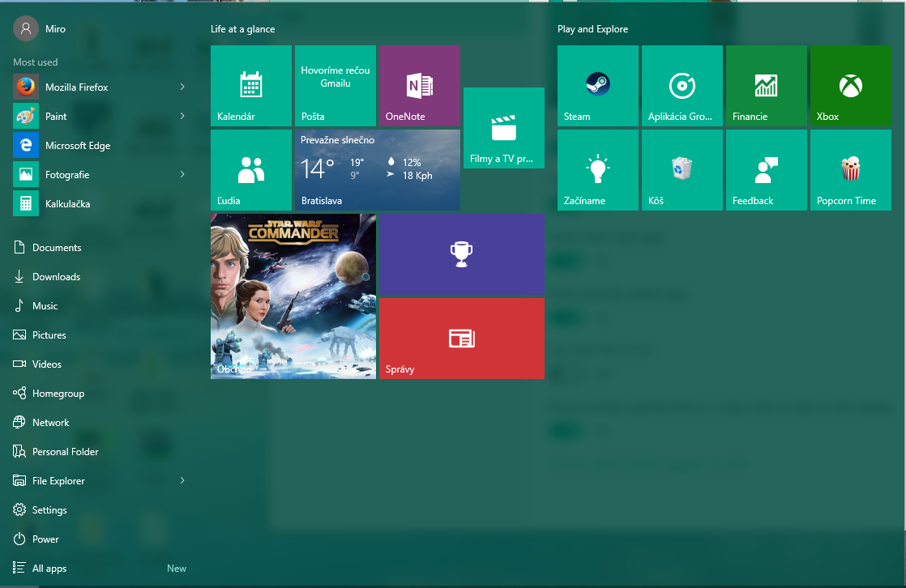Open the Bratislava weather tile
The width and height of the screenshot is (906, 588).
pos(378,170)
